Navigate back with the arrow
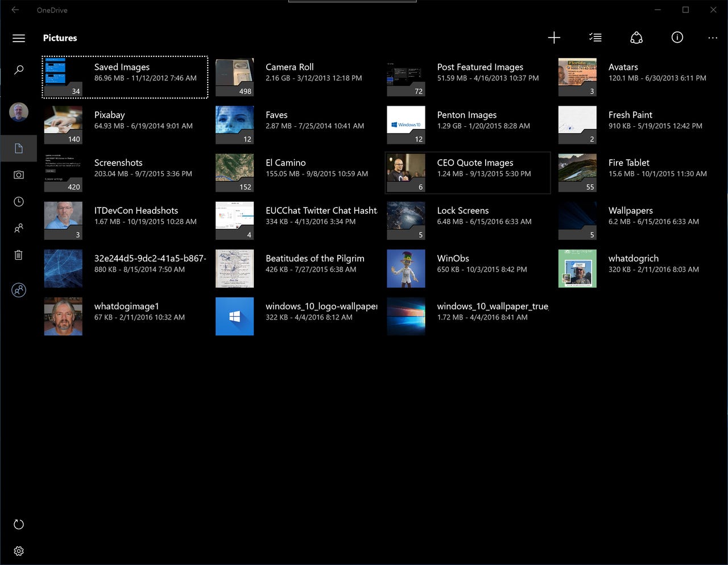The image size is (728, 565). (15, 10)
